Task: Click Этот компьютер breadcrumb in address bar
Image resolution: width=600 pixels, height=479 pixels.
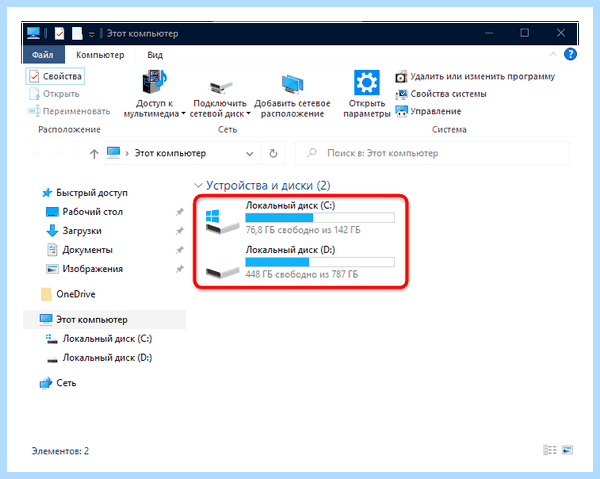Action: 170,153
